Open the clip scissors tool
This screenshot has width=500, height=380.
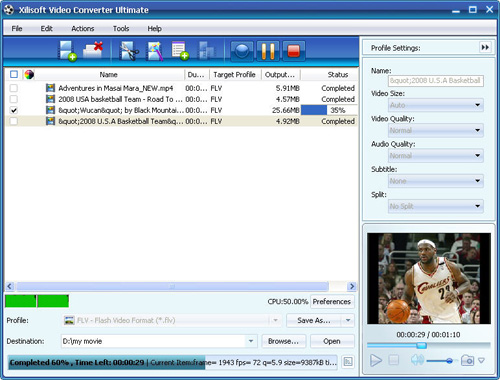[129, 51]
